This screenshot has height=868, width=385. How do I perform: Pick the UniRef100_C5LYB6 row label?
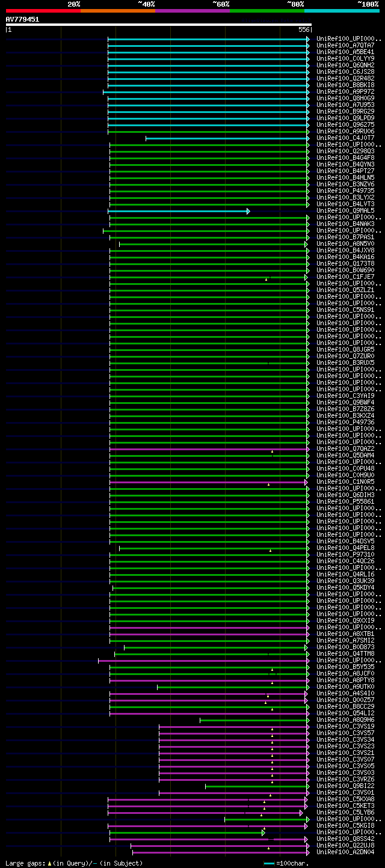(345, 813)
